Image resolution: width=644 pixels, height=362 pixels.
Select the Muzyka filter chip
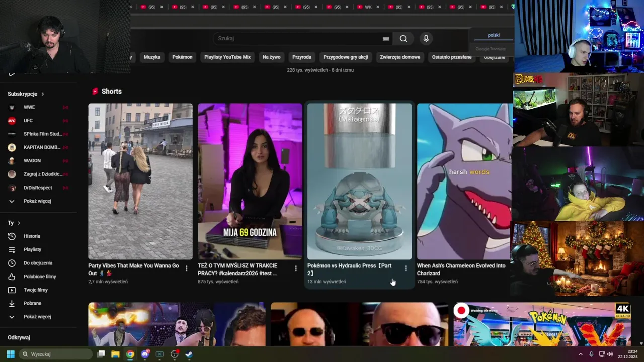(x=152, y=57)
